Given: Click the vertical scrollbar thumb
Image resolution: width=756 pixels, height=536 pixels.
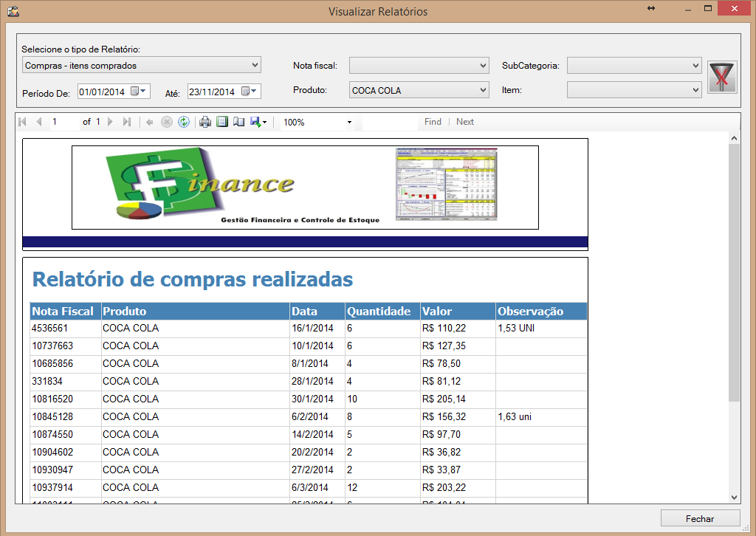Looking at the screenshot, I should 734,272.
